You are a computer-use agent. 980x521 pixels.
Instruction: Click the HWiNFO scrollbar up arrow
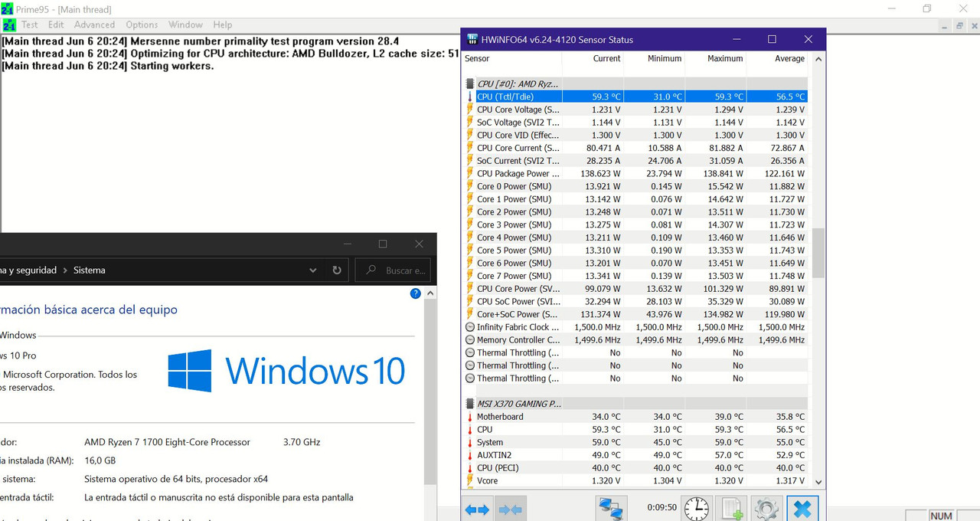(818, 59)
